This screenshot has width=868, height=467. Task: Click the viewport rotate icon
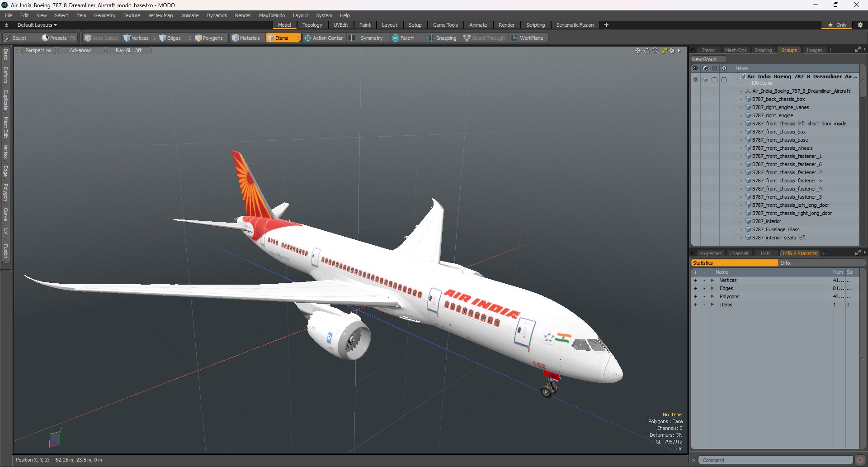(647, 51)
